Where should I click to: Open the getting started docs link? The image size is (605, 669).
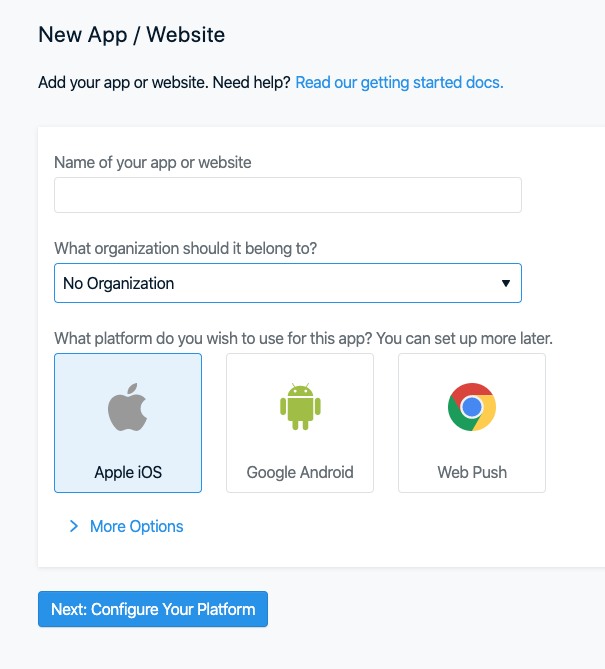(x=399, y=82)
